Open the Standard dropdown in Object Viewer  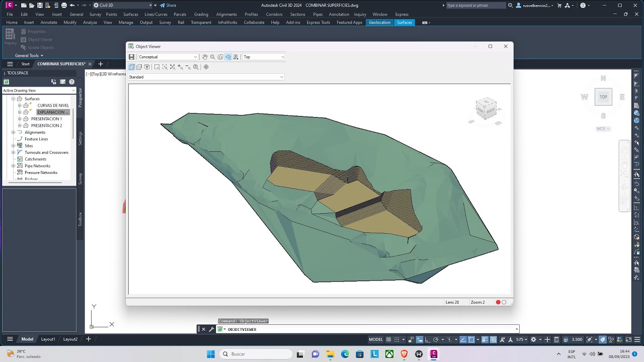pos(206,77)
